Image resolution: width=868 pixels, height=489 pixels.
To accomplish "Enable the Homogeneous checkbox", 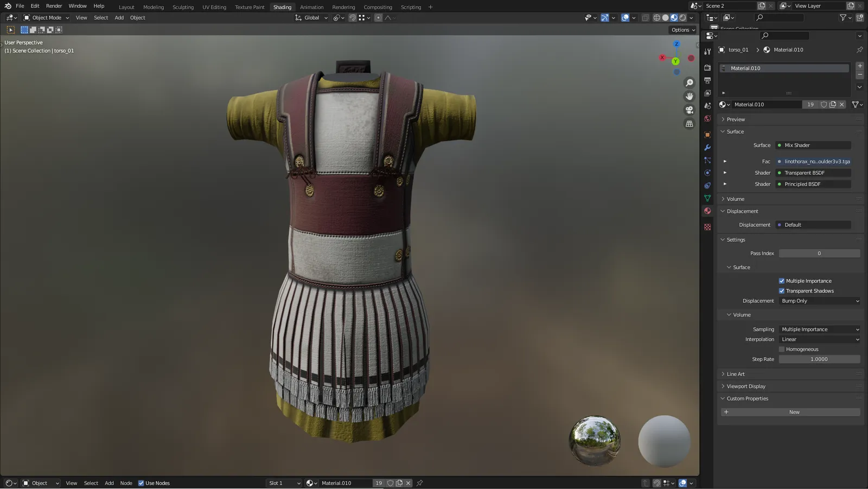I will (x=782, y=350).
